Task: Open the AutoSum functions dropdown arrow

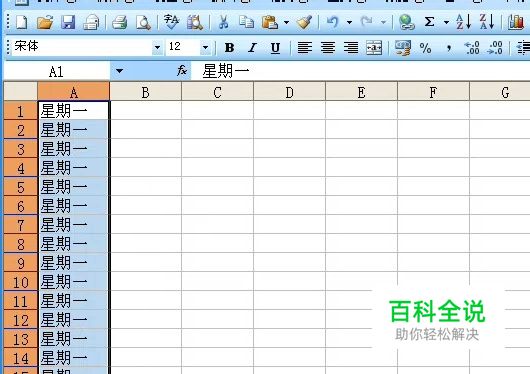Action: (x=446, y=23)
